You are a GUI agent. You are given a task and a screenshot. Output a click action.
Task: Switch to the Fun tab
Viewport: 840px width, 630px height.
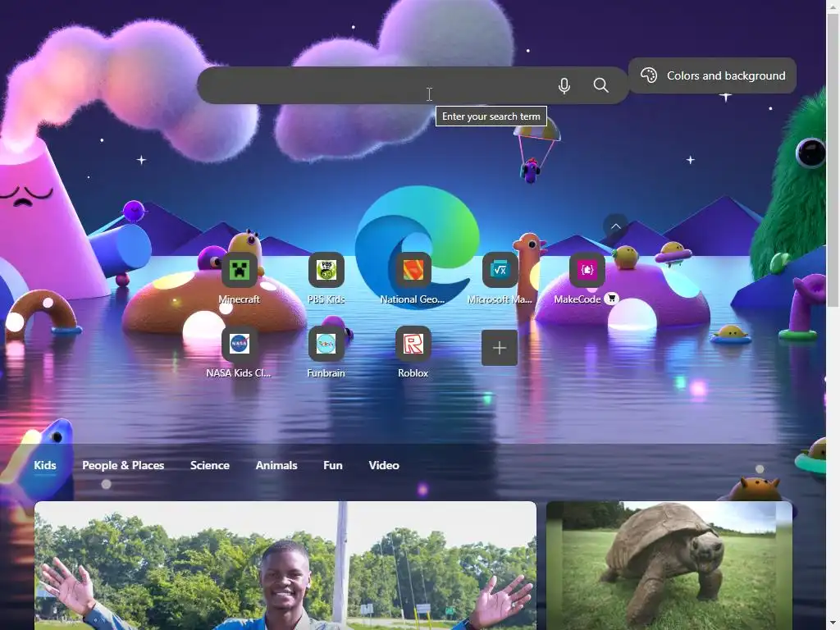point(333,466)
